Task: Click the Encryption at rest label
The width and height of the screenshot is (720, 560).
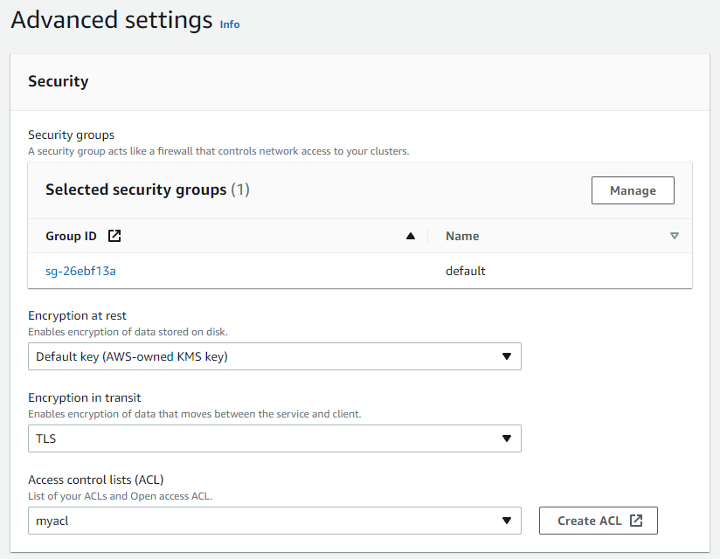Action: (77, 316)
